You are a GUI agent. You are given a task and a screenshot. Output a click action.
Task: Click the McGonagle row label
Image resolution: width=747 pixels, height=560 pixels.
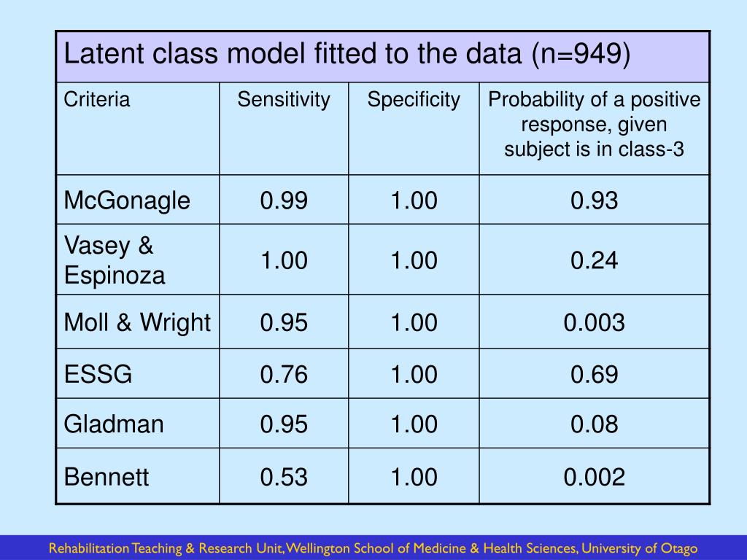127,201
